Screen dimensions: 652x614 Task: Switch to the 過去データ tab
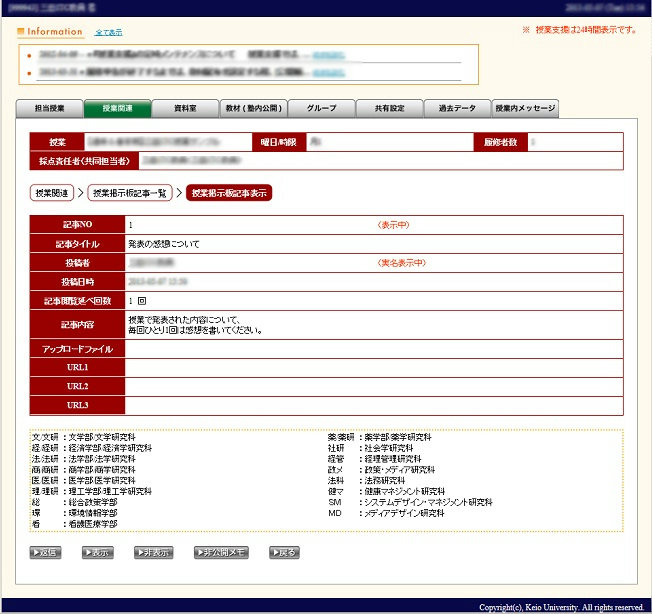(457, 109)
